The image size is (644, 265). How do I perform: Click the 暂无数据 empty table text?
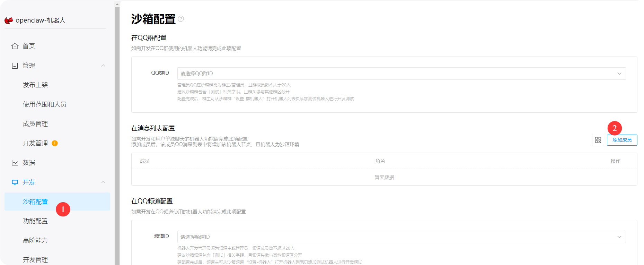point(384,177)
